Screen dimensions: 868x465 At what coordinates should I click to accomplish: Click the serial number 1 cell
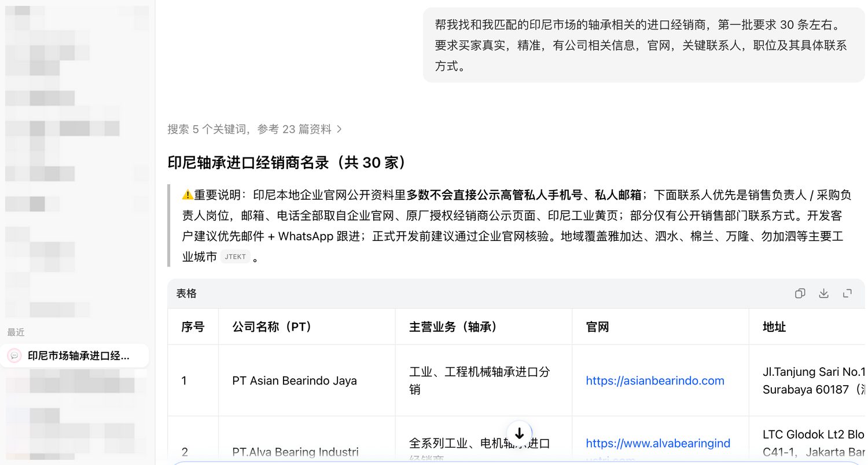193,380
